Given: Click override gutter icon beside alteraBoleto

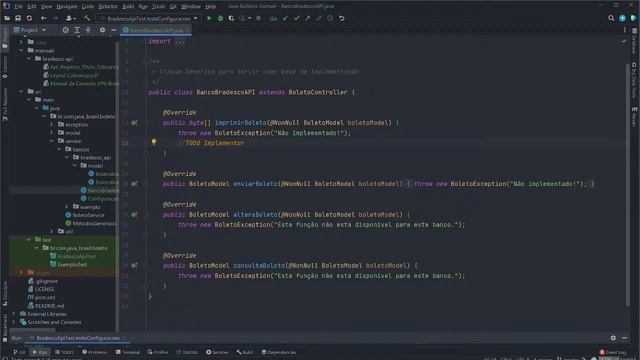Looking at the screenshot, I should coord(134,214).
